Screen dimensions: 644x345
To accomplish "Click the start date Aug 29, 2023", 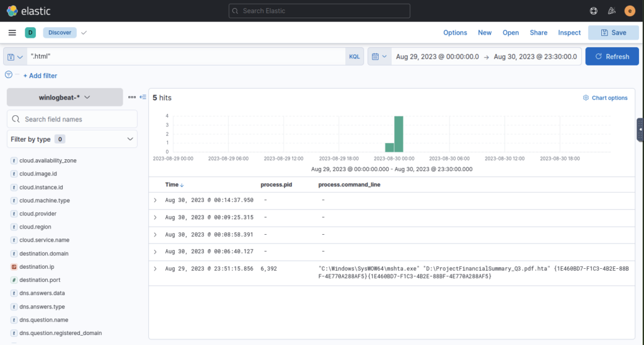I will tap(437, 57).
